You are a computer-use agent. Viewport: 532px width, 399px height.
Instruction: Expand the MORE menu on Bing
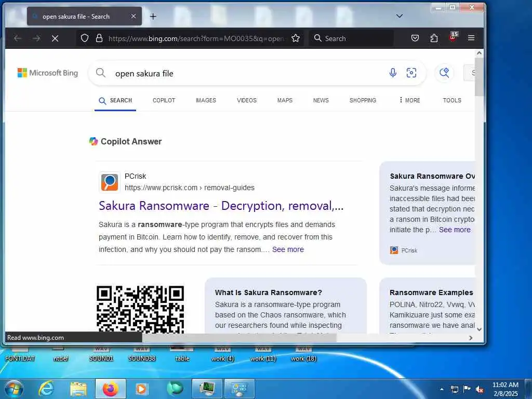coord(409,100)
